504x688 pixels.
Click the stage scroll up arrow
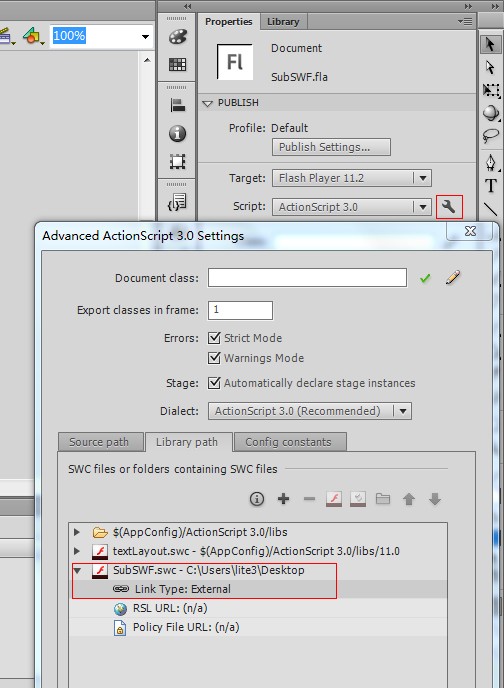coord(147,60)
